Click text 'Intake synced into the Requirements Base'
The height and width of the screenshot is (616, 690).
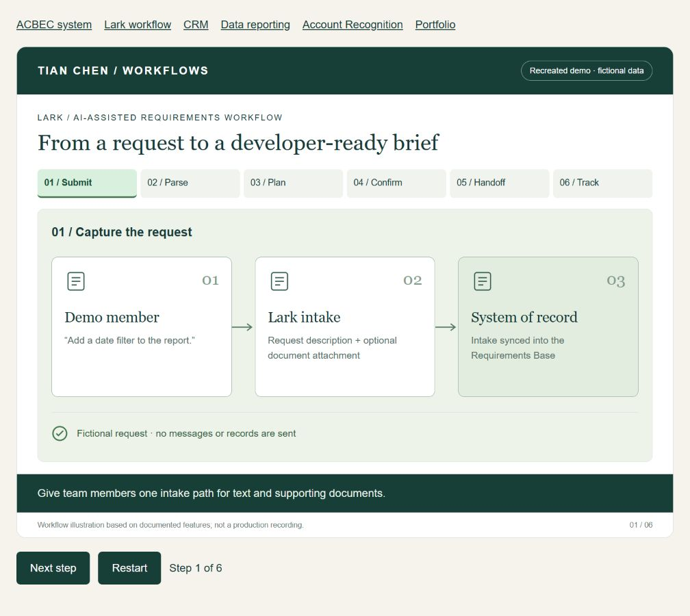tap(517, 348)
